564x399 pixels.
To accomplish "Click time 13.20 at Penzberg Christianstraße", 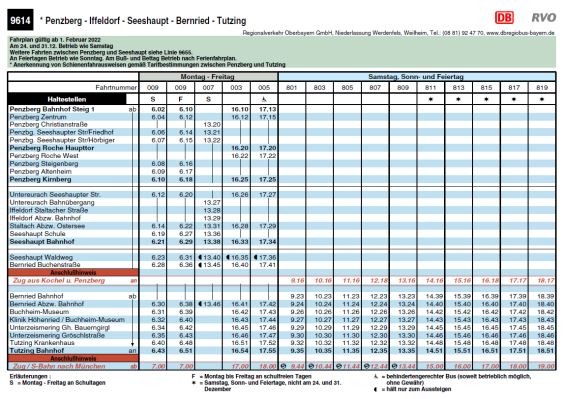I will (x=212, y=124).
